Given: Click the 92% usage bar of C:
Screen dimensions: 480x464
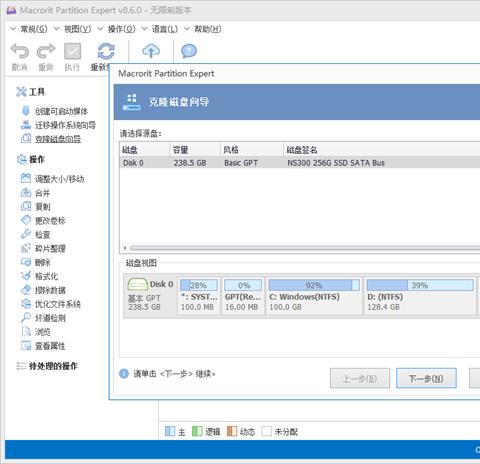Looking at the screenshot, I should (314, 285).
